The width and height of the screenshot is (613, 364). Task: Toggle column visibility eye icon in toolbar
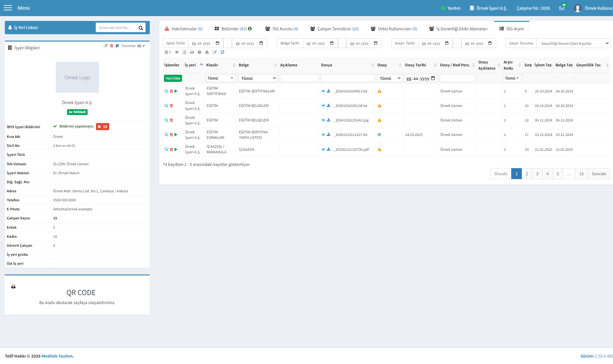(x=177, y=52)
